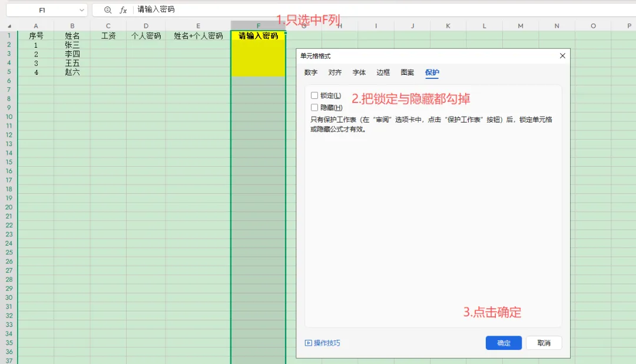Click cell containing 序号
Viewport: 636px width, 364px height.
pos(36,36)
